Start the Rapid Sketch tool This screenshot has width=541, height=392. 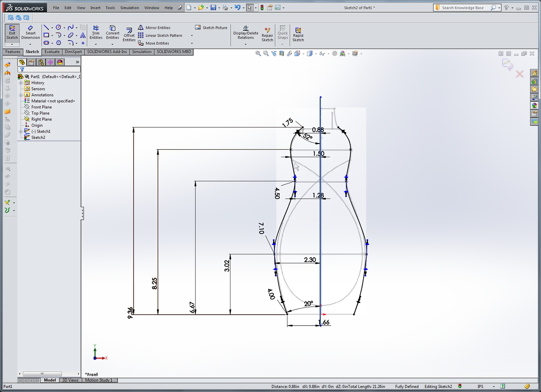tap(298, 34)
